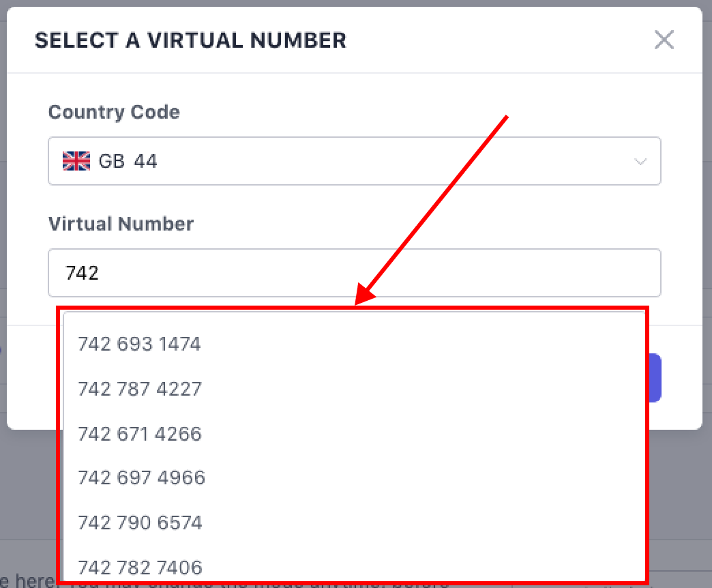This screenshot has height=588, width=712.
Task: Choose 742 787 4227 from the suggestions
Action: tap(140, 389)
